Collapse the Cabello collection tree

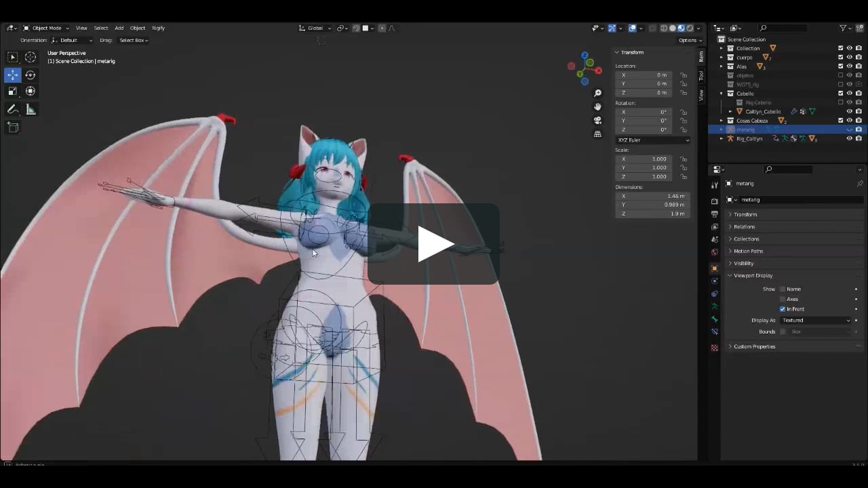[722, 94]
